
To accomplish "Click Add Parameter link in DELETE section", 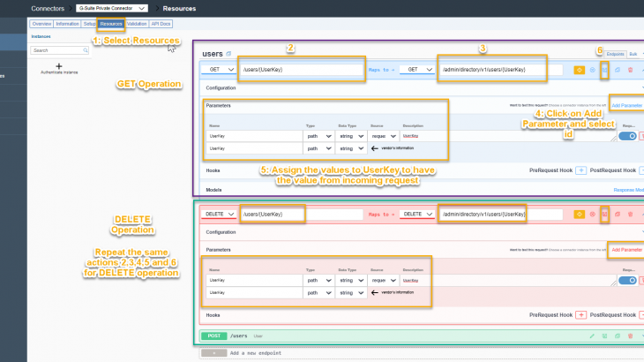I will (x=626, y=251).
